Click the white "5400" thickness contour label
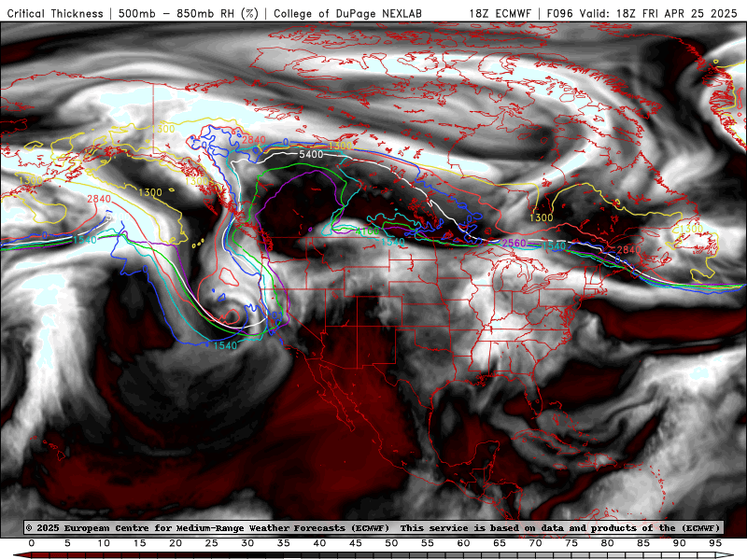The image size is (747, 560). coord(311,154)
